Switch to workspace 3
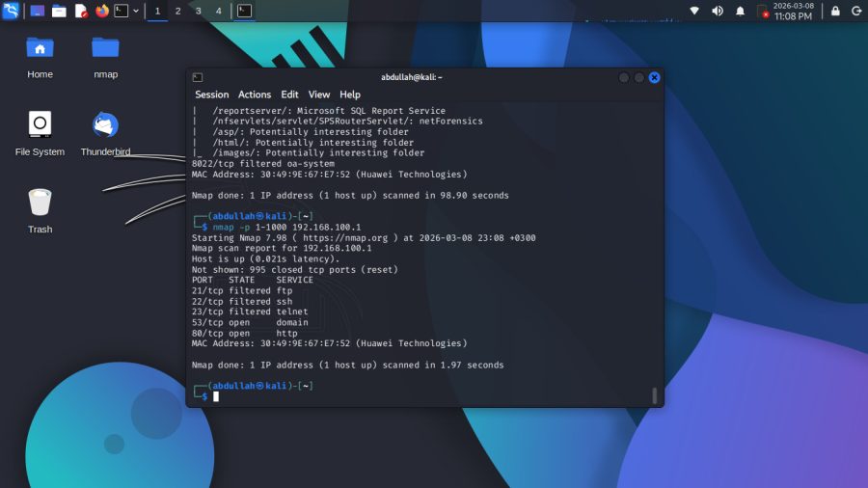The height and width of the screenshot is (488, 868). coord(199,11)
